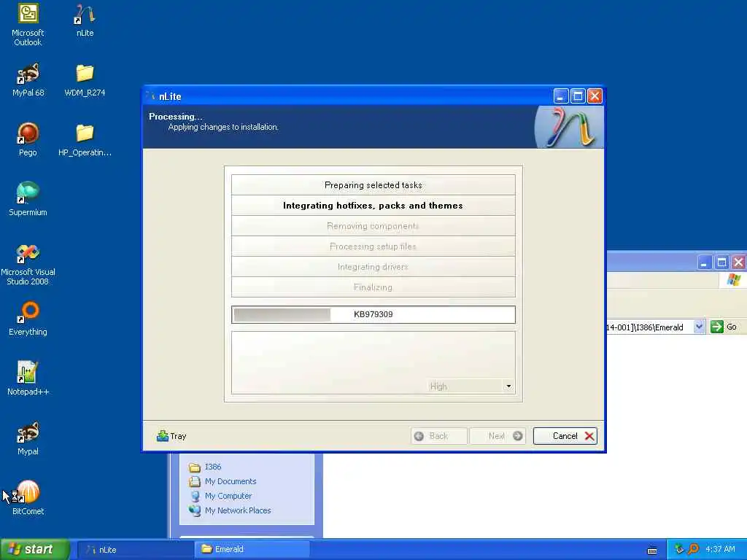Switch to Emerald taskbar button
The height and width of the screenshot is (560, 747).
pyautogui.click(x=252, y=550)
